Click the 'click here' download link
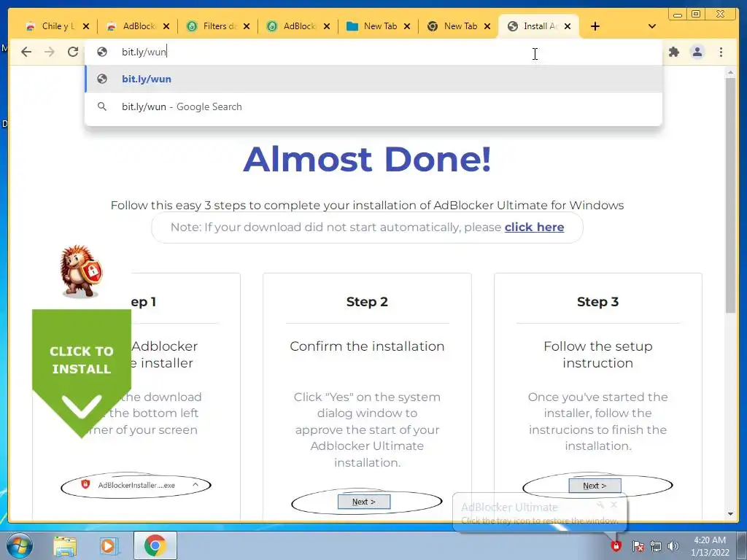The image size is (747, 560). coord(534,227)
